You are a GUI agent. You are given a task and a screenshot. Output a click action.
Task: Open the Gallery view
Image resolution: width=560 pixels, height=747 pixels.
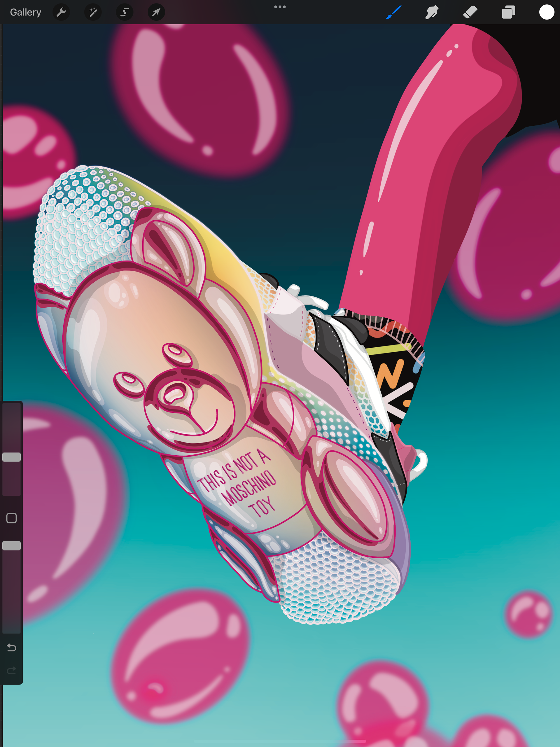click(x=25, y=12)
